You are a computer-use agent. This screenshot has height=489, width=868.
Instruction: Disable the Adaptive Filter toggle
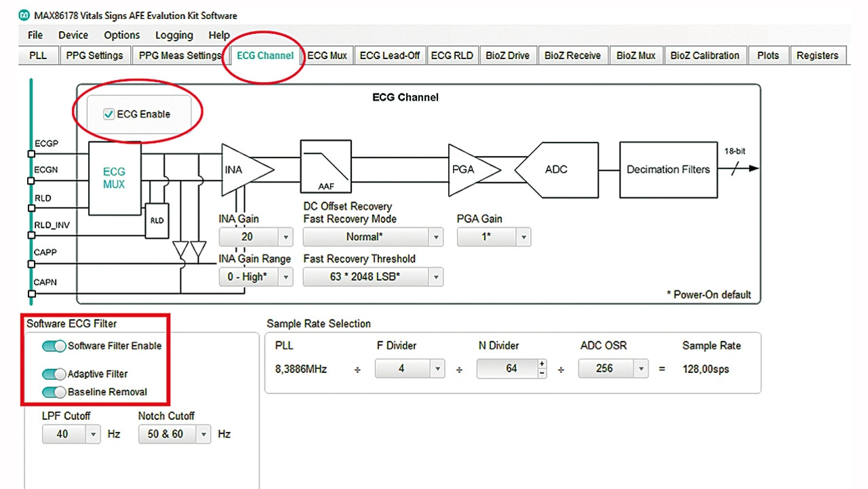pyautogui.click(x=54, y=374)
